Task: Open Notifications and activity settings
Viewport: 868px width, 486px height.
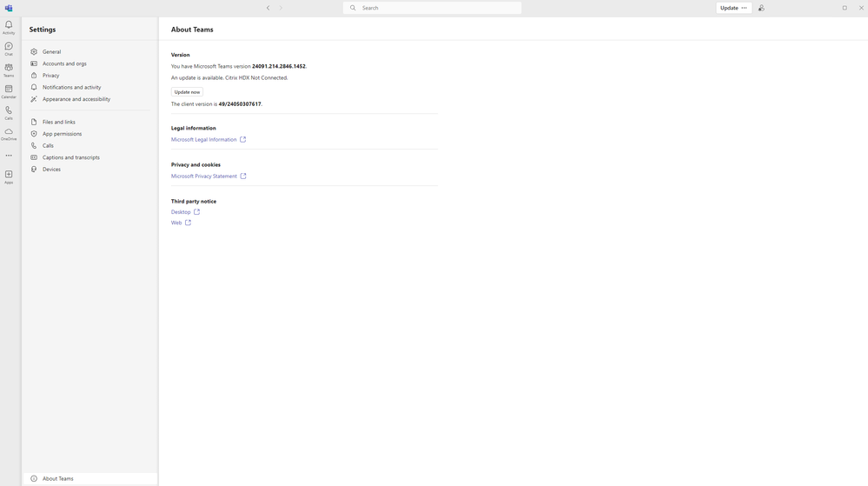Action: 89,87
